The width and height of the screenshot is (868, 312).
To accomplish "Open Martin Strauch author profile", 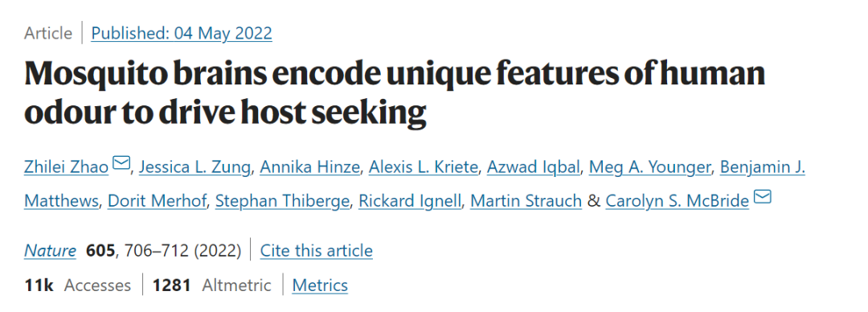I will 526,200.
